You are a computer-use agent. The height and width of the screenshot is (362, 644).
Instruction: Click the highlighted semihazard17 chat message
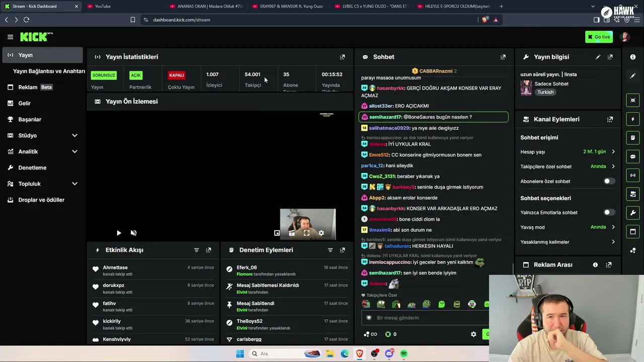(433, 117)
